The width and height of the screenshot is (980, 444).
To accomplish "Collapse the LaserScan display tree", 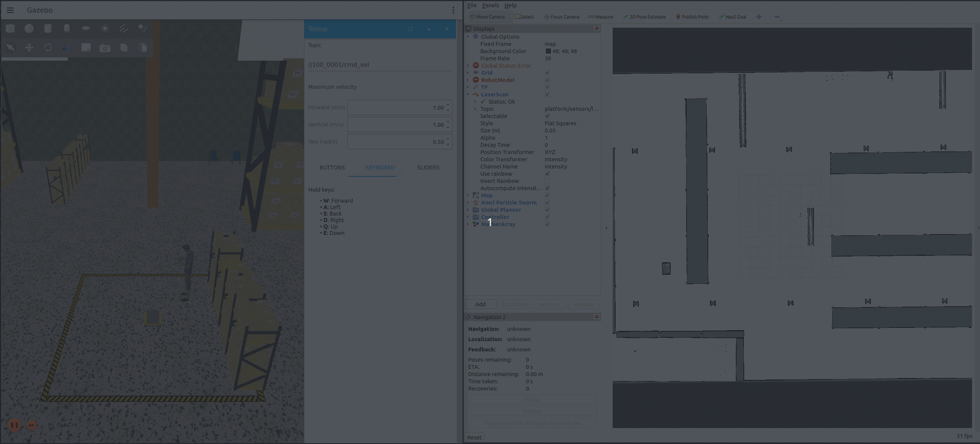I will point(468,94).
